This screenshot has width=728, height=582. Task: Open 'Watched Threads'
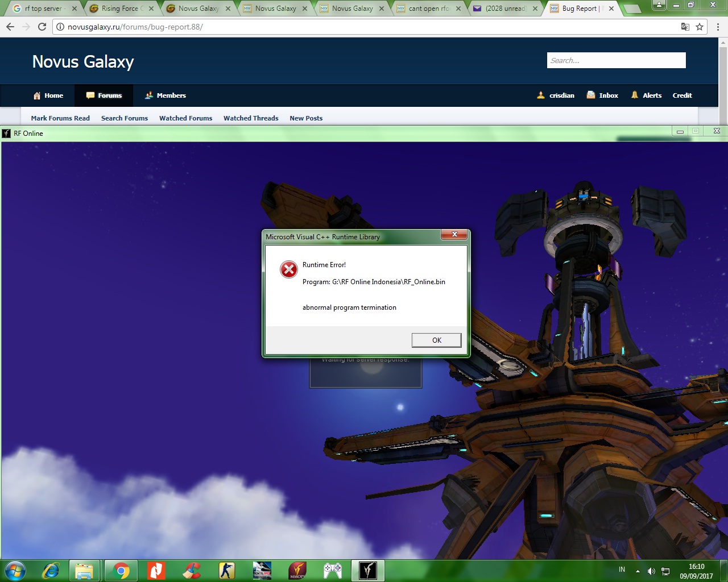click(x=251, y=118)
